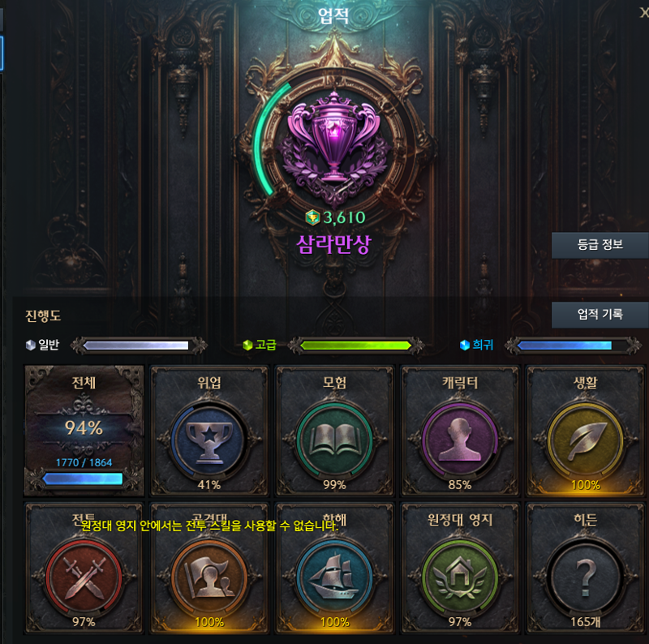Click the 고급 green progress bar

coord(355,346)
